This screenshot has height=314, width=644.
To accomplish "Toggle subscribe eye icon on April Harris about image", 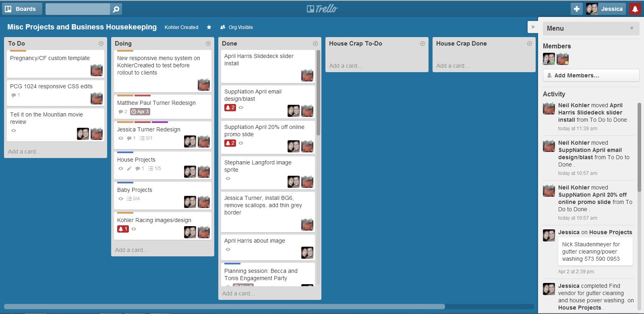I will point(228,250).
